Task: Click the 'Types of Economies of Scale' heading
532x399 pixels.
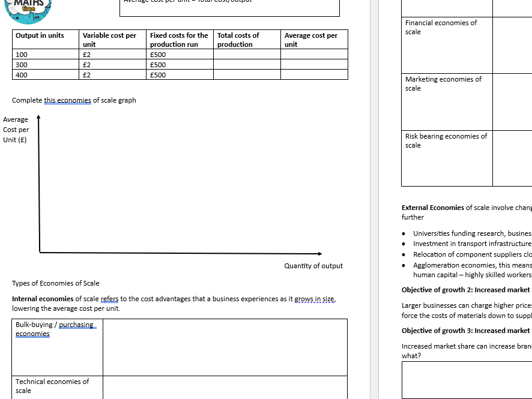Action: point(56,283)
